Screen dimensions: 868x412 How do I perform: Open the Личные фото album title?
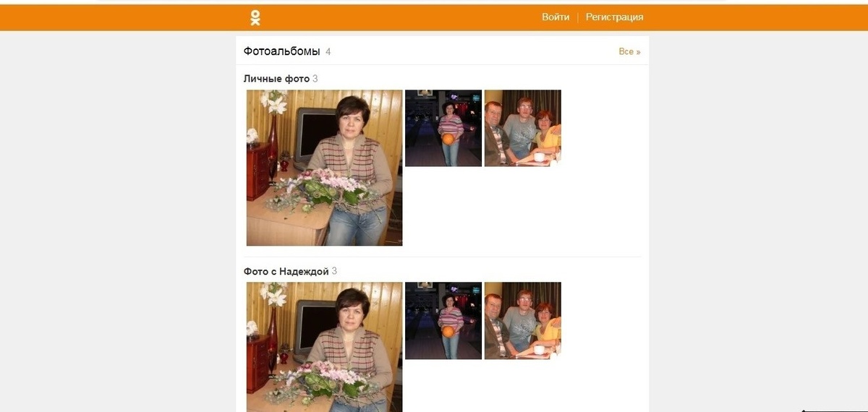[x=276, y=79]
